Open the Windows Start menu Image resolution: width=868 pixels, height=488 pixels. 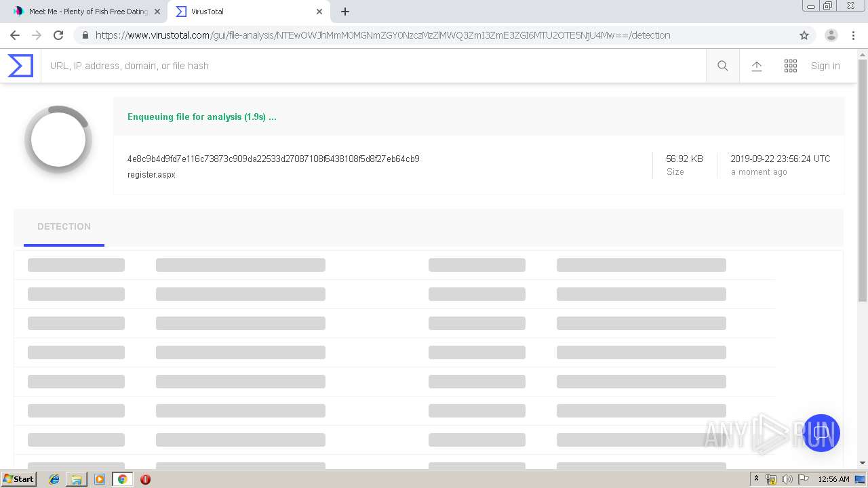pos(19,479)
